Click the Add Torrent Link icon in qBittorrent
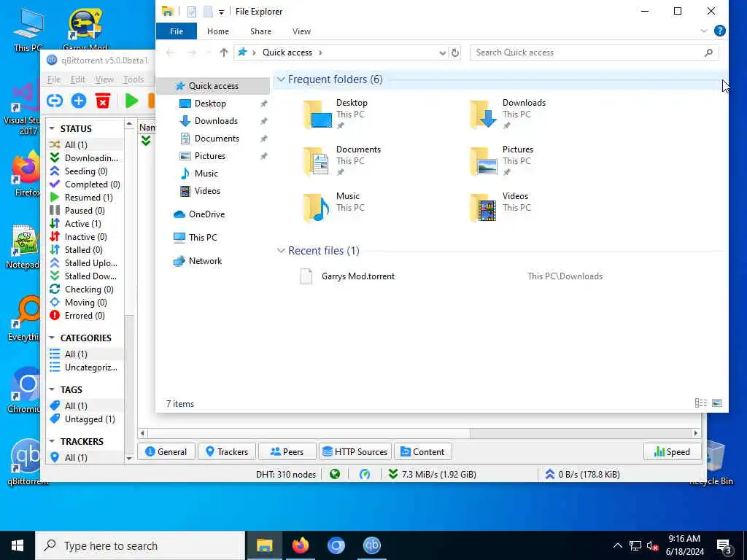747x560 pixels. coord(55,101)
